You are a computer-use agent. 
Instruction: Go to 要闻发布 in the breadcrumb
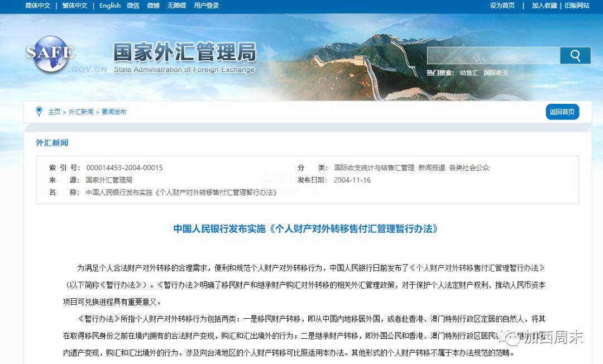point(114,112)
